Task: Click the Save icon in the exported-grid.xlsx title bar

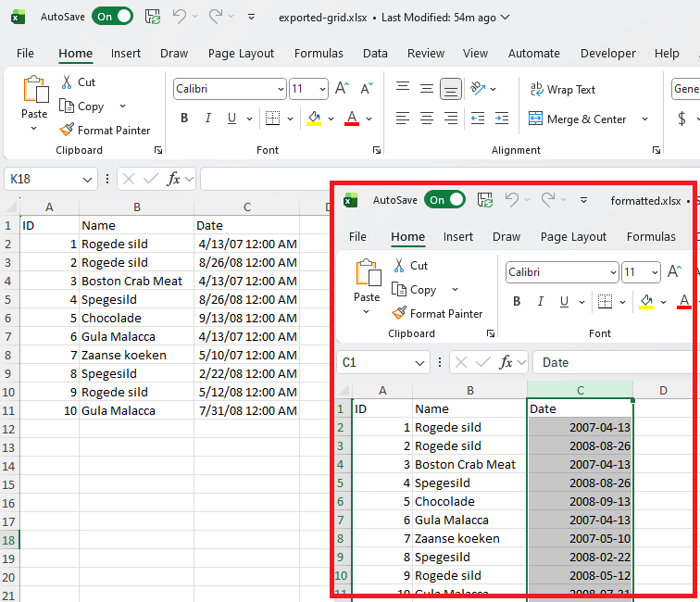Action: click(152, 17)
